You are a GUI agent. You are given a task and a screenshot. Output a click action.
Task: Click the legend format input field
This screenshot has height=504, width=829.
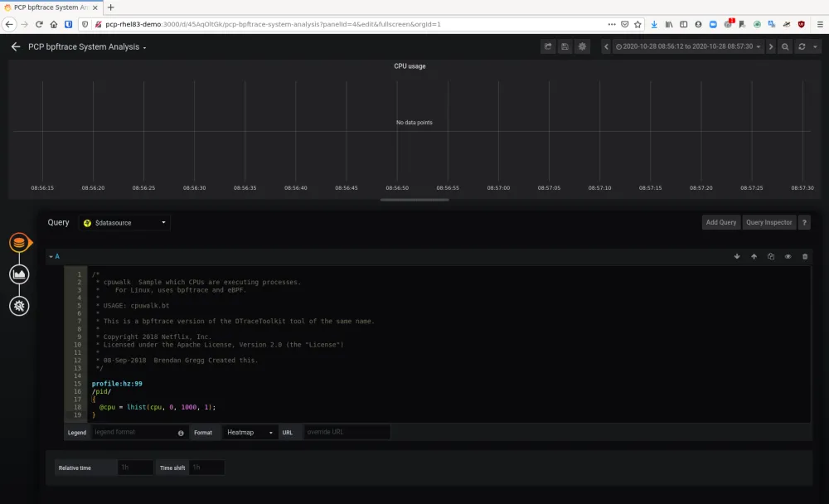click(x=137, y=432)
